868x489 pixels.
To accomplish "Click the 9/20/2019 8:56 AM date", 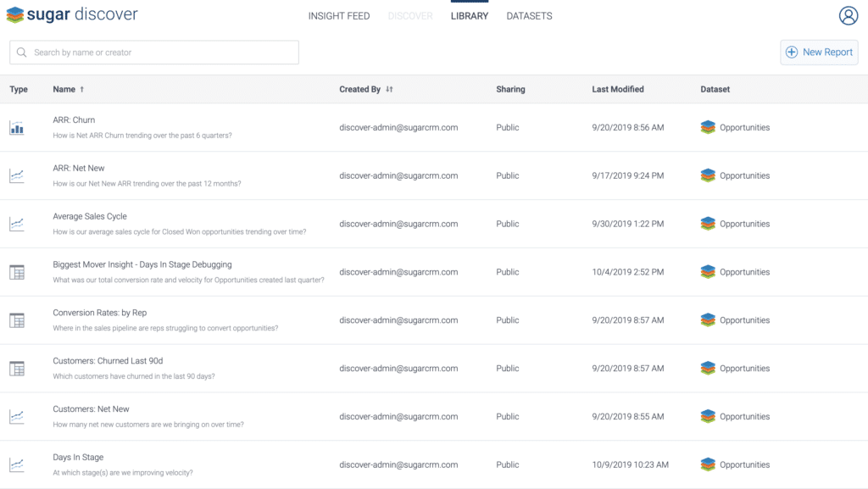I will pyautogui.click(x=628, y=127).
